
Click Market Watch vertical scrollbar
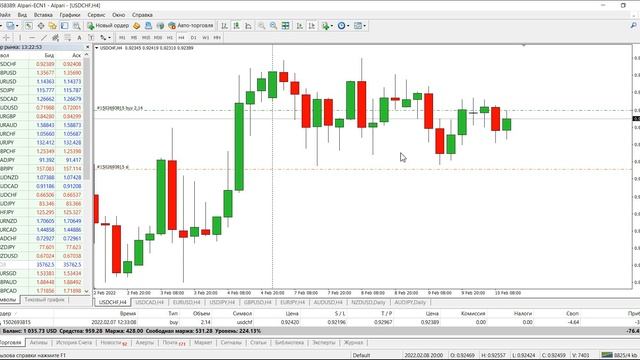[87, 118]
